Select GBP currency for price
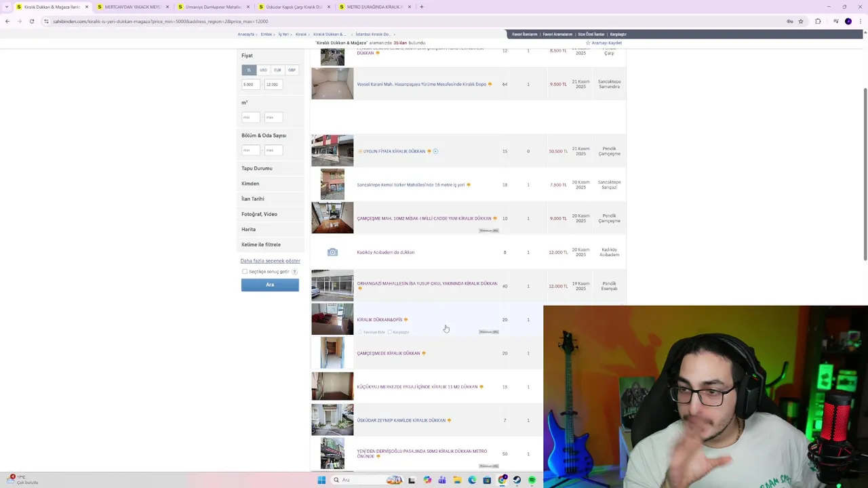Viewport: 868px width, 488px height. 292,70
